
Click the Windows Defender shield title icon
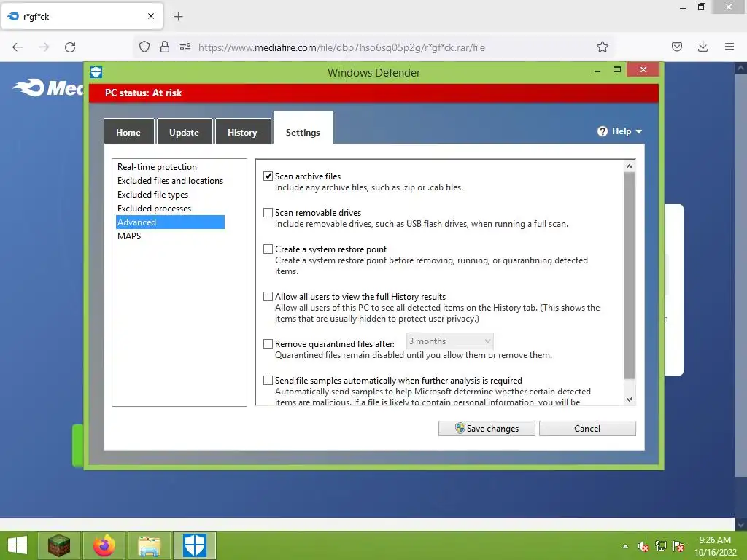point(96,72)
